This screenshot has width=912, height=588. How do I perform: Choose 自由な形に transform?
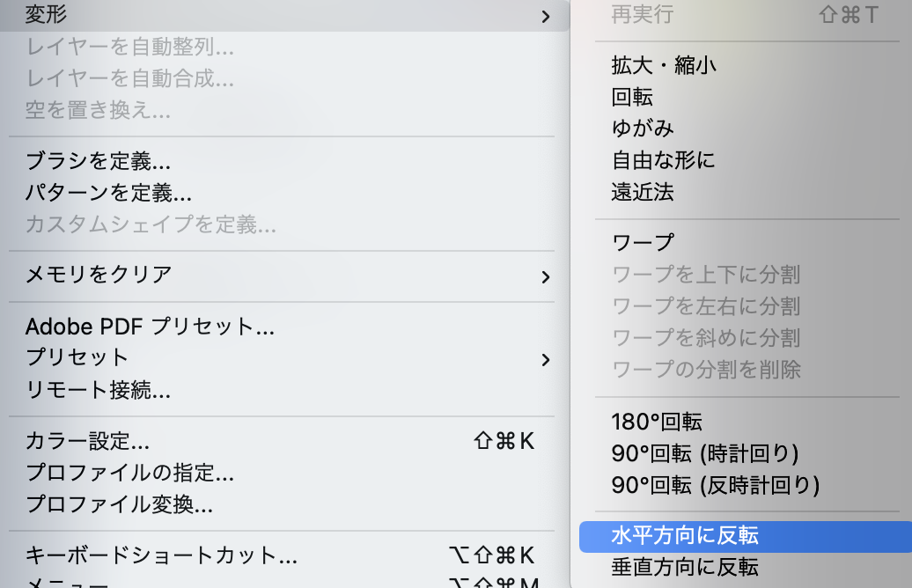coord(663,160)
